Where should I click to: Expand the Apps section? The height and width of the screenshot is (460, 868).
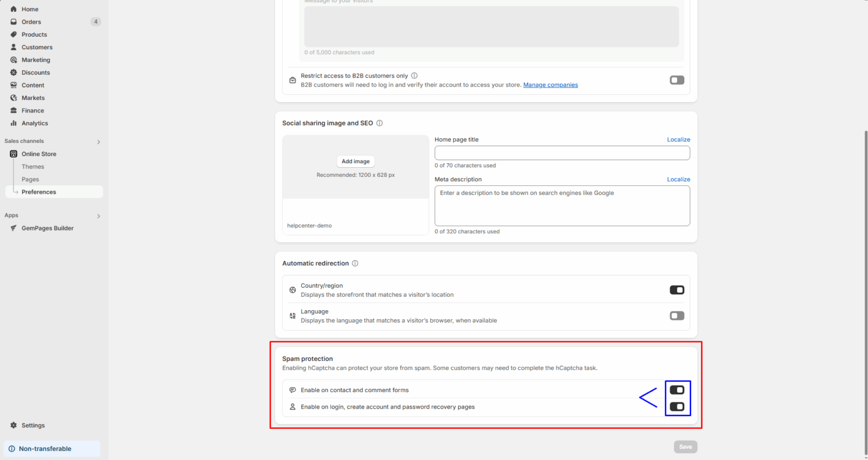click(x=98, y=216)
